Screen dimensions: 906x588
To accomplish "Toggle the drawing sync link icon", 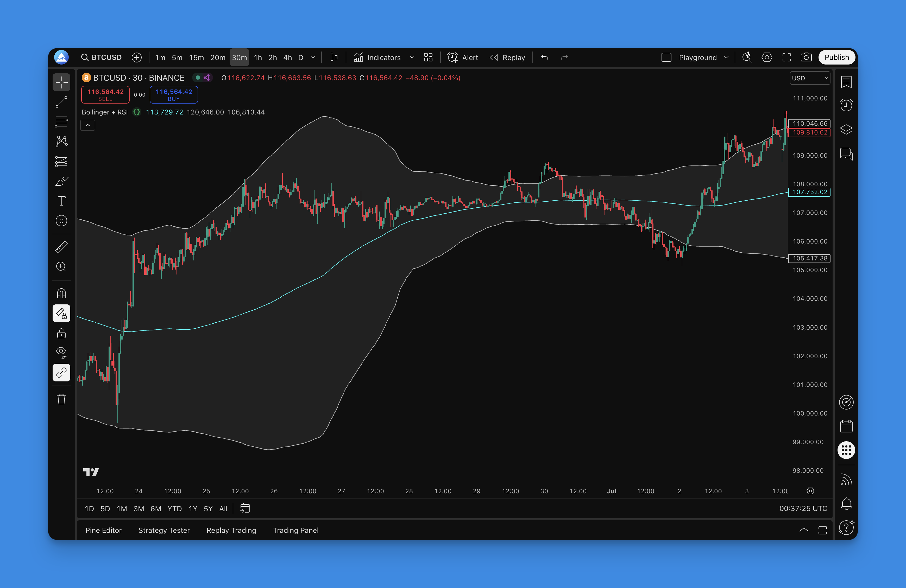I will [x=61, y=373].
